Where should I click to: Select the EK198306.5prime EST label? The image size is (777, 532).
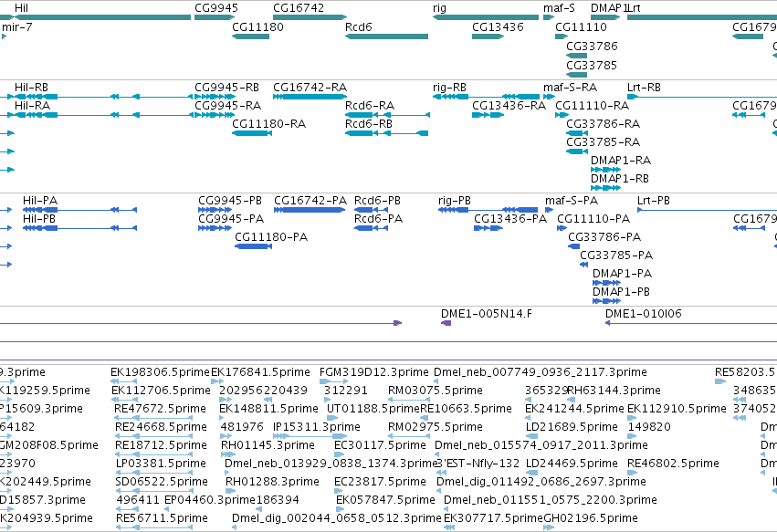coord(160,372)
